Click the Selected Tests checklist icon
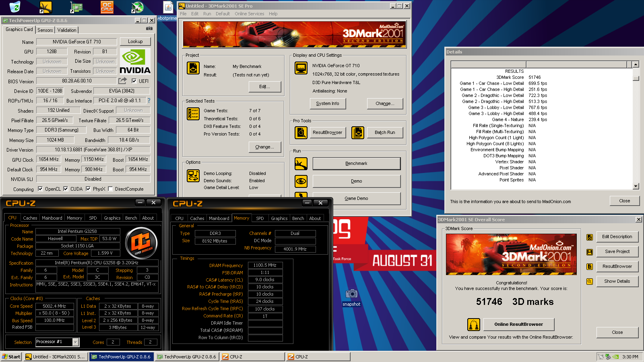This screenshot has height=362, width=644. [x=193, y=114]
